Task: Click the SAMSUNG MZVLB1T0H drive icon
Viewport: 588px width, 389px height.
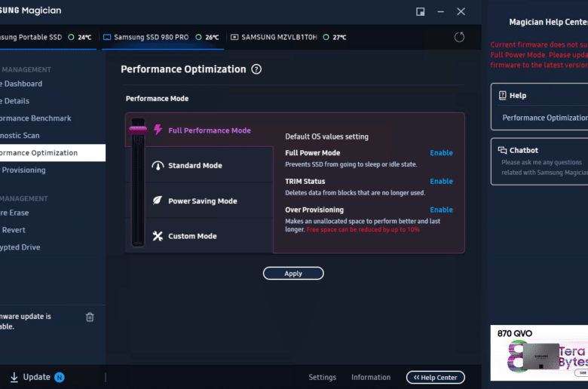Action: (234, 37)
